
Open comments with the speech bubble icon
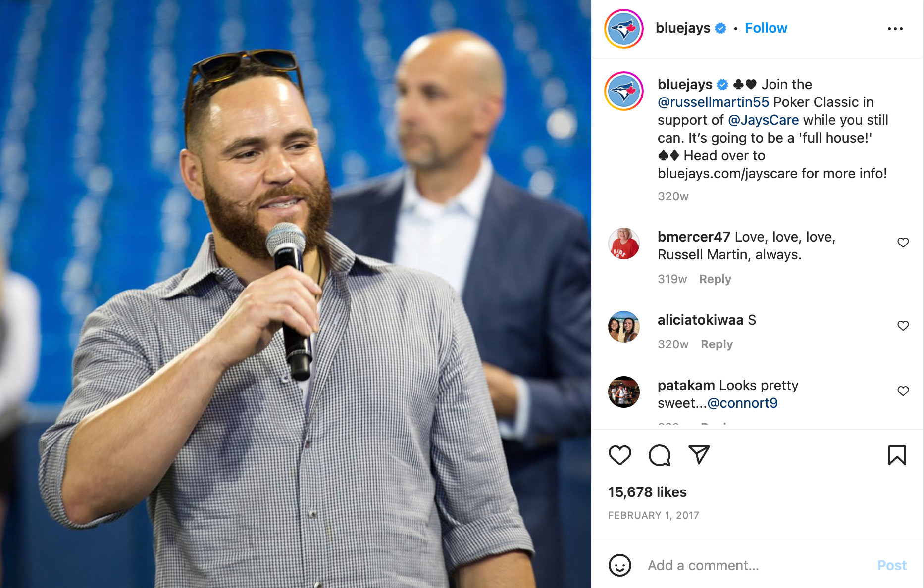pos(660,455)
